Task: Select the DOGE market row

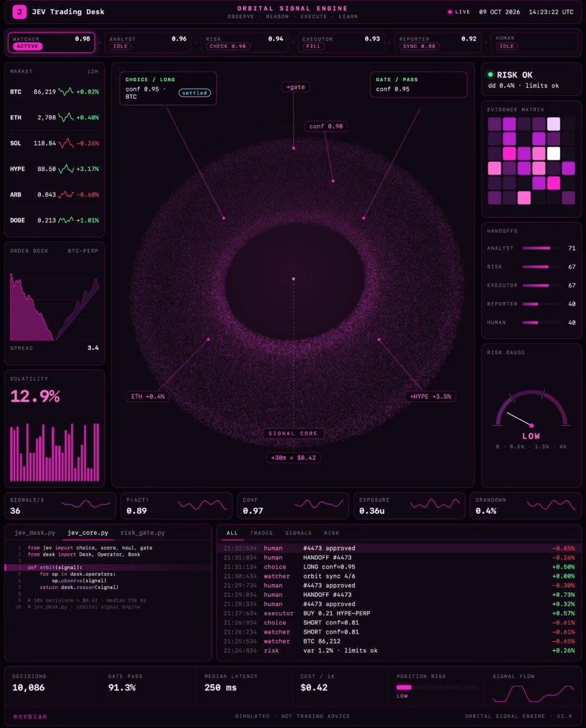Action: (54, 220)
